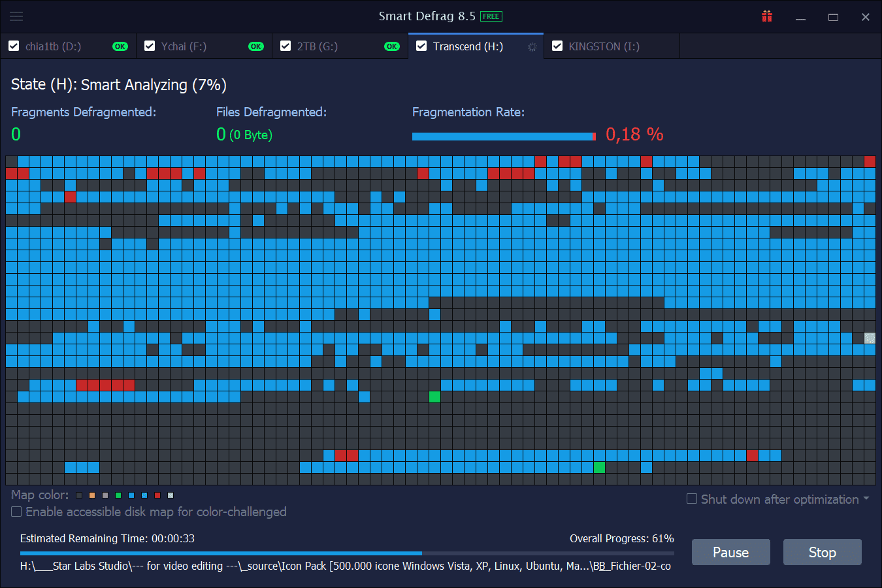882x588 pixels.
Task: Switch to the KINGSTON (I:) tab
Action: [612, 46]
